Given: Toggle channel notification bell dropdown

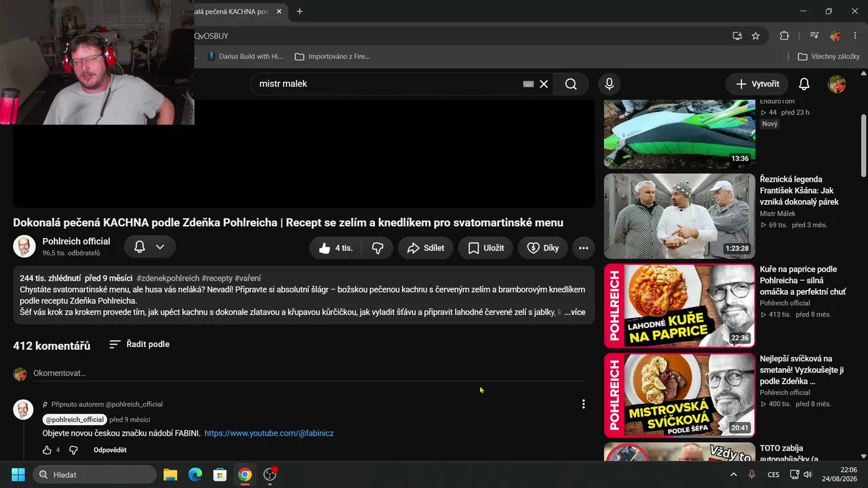Looking at the screenshot, I should point(150,247).
